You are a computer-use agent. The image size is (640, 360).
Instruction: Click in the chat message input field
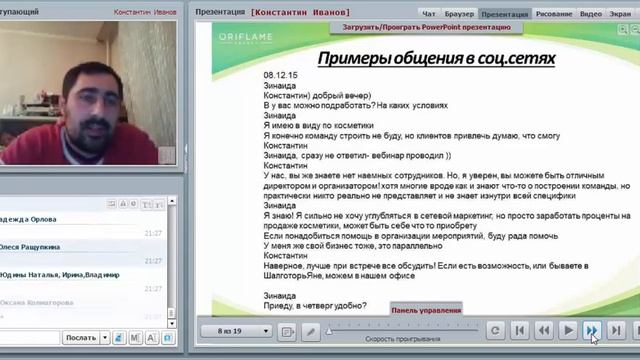tap(29, 338)
